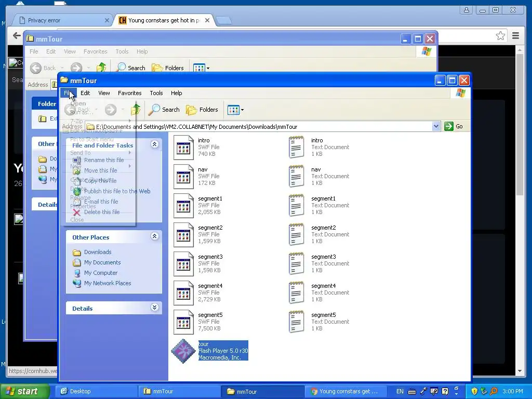Open the address bar dropdown arrow

pyautogui.click(x=436, y=127)
